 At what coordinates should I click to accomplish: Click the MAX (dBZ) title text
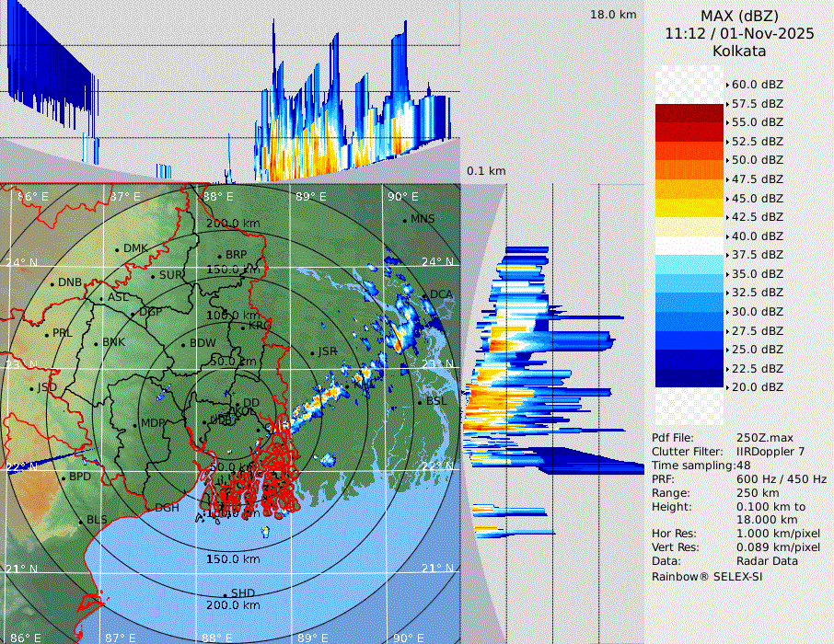[x=739, y=16]
